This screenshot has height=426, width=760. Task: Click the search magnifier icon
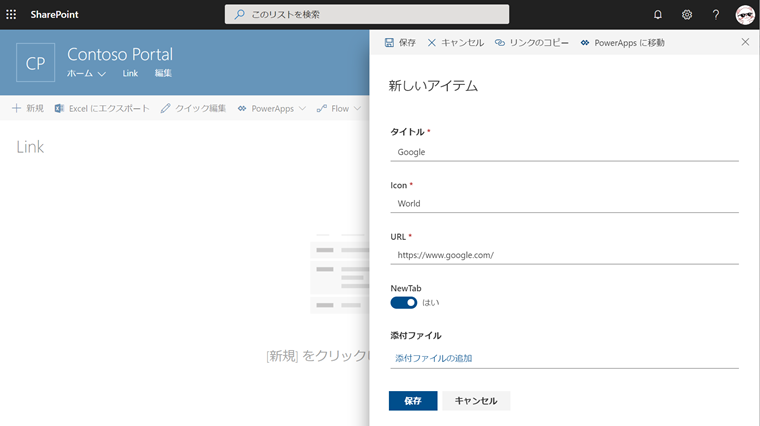point(239,15)
